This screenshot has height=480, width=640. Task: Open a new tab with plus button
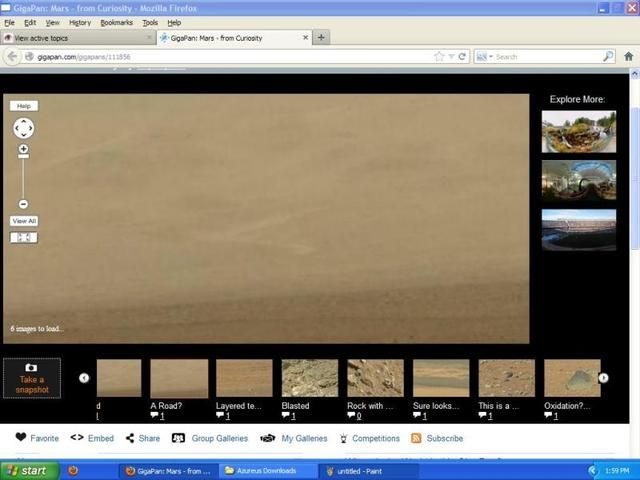point(321,38)
